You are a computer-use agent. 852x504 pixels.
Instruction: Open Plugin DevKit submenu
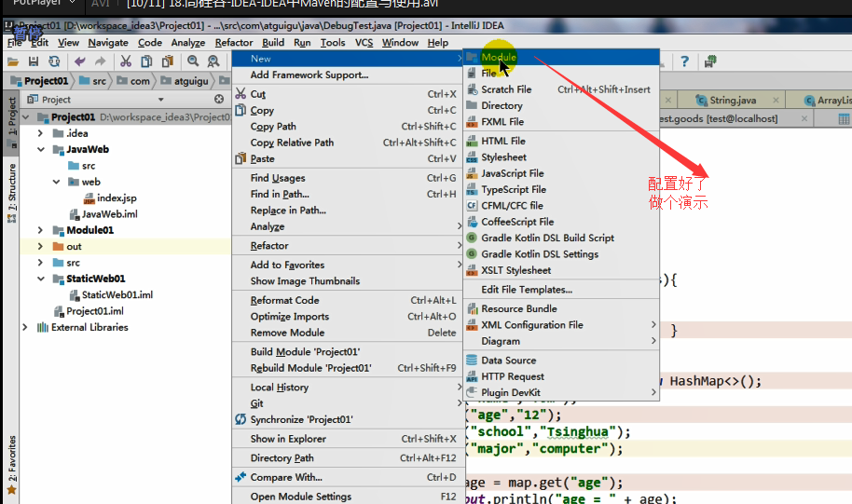click(x=561, y=392)
